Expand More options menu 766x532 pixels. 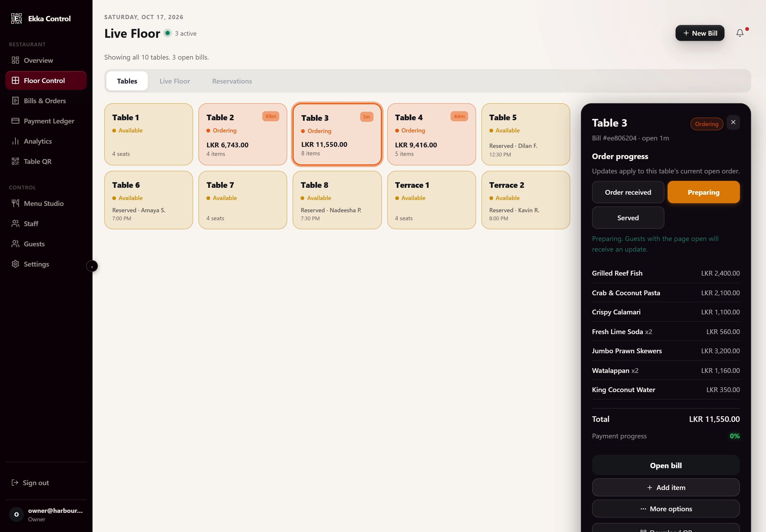(x=666, y=509)
